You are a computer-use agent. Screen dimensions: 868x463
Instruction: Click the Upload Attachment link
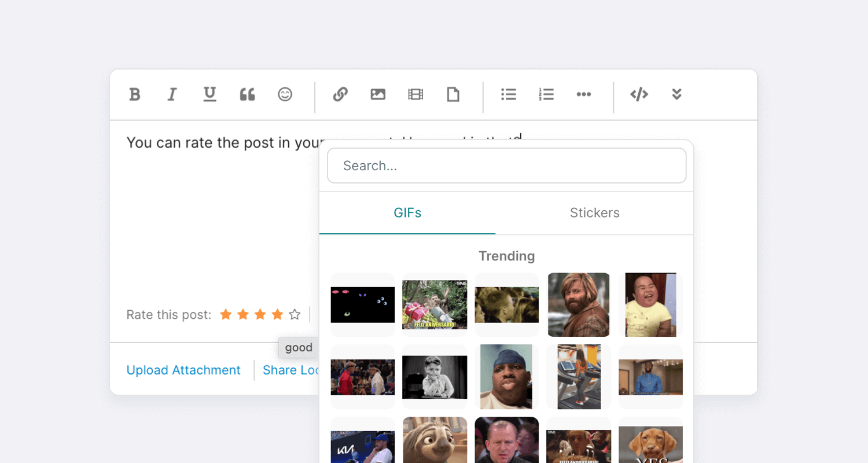[183, 370]
